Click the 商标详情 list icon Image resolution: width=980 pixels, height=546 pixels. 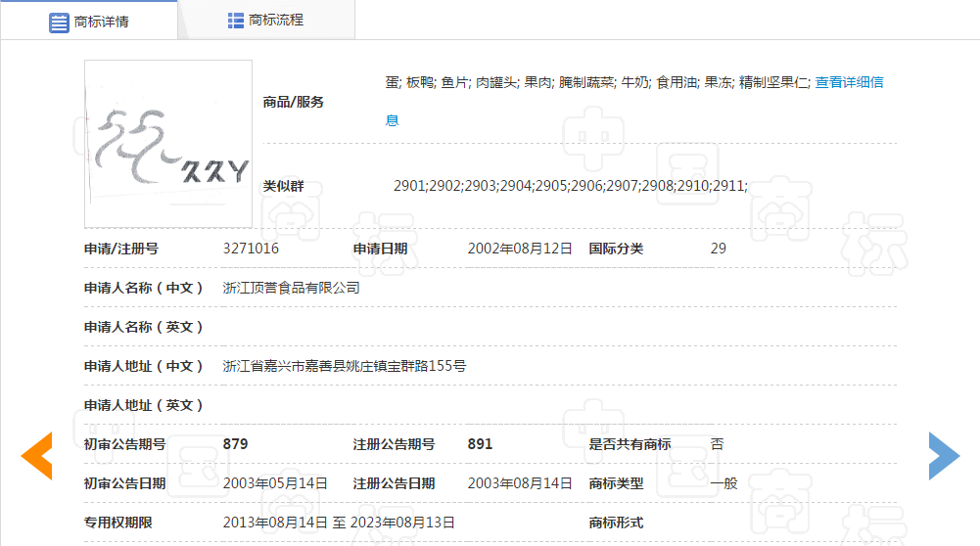click(x=59, y=23)
